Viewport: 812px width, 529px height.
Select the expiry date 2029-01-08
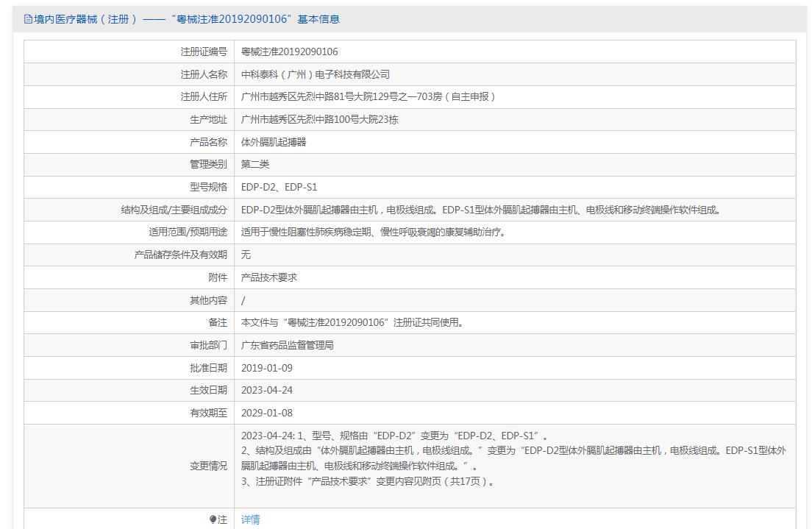point(267,413)
